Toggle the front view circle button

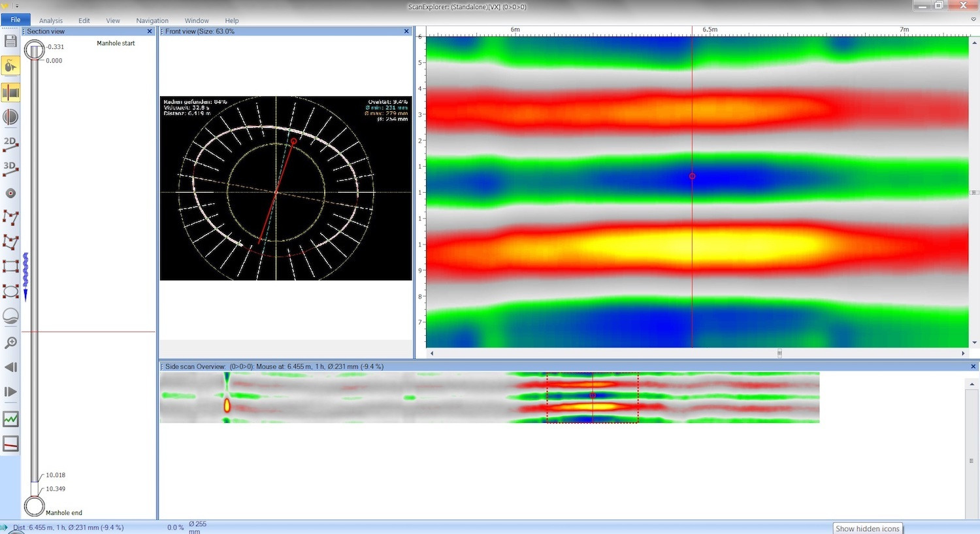10,117
